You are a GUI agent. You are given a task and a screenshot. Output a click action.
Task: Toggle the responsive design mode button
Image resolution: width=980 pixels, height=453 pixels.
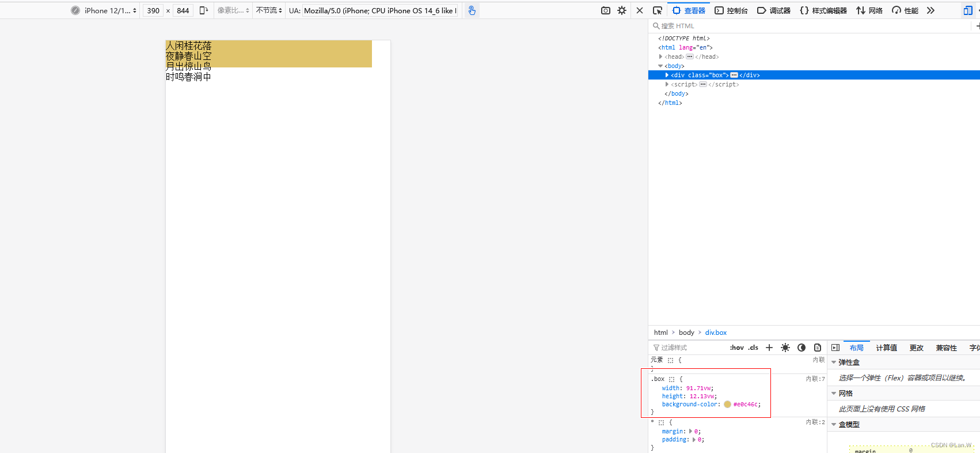point(968,10)
